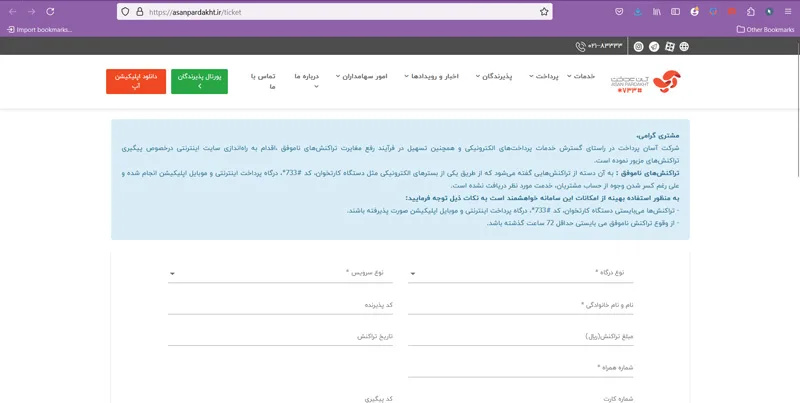The height and width of the screenshot is (403, 800).
Task: Expand the امور سهامداران navigation menu
Action: pyautogui.click(x=361, y=76)
